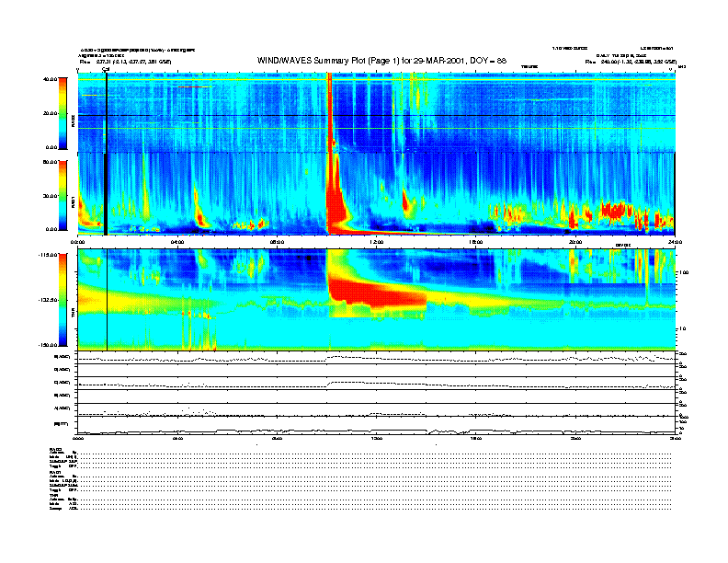Click the 40.00 label on RAD2 color scale
This screenshot has height=563, width=728.
50,79
